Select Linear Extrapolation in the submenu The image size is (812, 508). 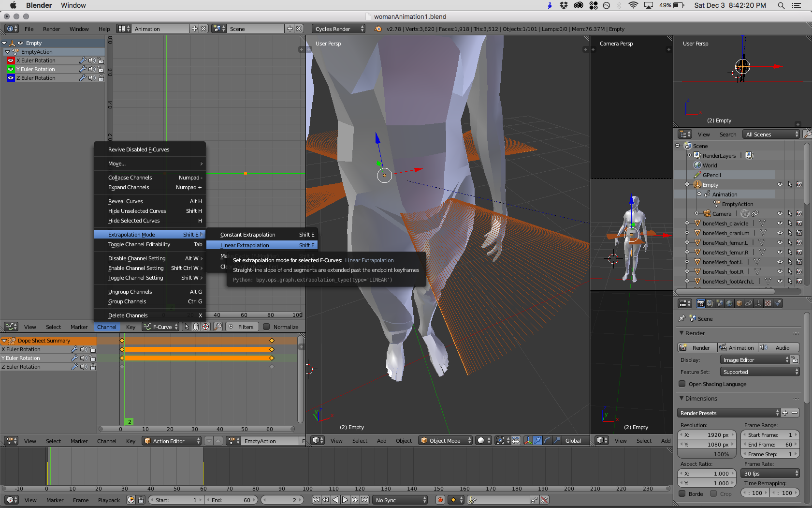pyautogui.click(x=261, y=245)
